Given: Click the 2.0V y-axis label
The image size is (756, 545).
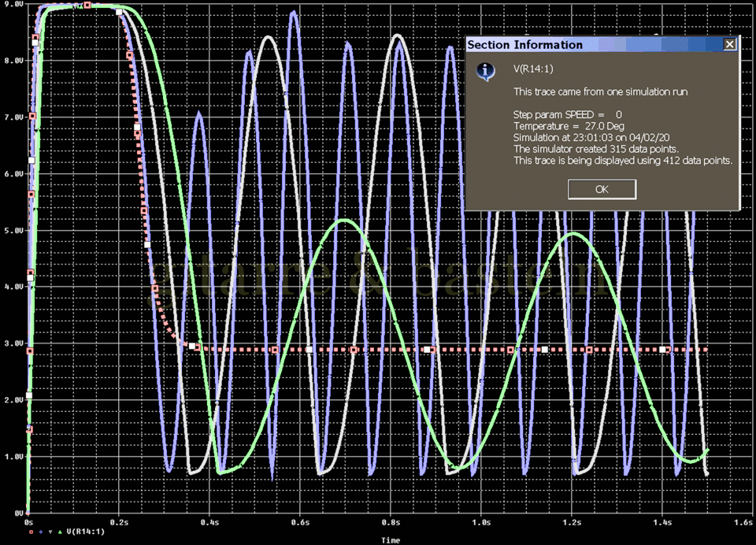Looking at the screenshot, I should click(x=13, y=400).
